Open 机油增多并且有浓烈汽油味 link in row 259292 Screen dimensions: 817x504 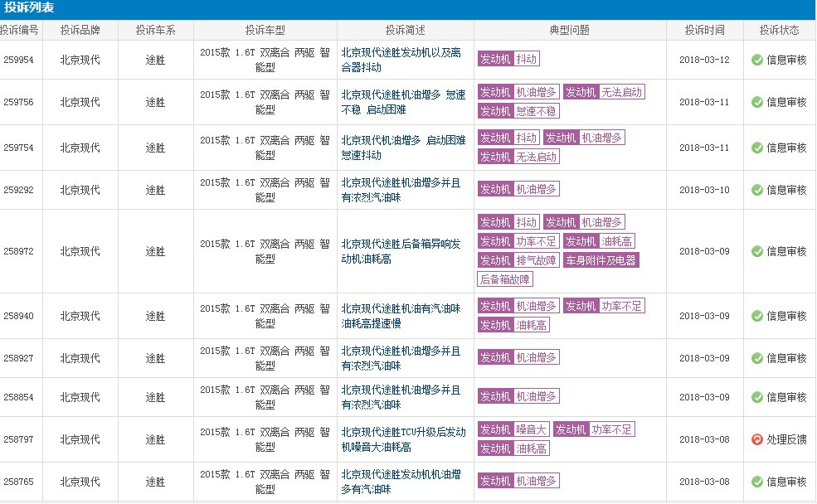(x=401, y=190)
